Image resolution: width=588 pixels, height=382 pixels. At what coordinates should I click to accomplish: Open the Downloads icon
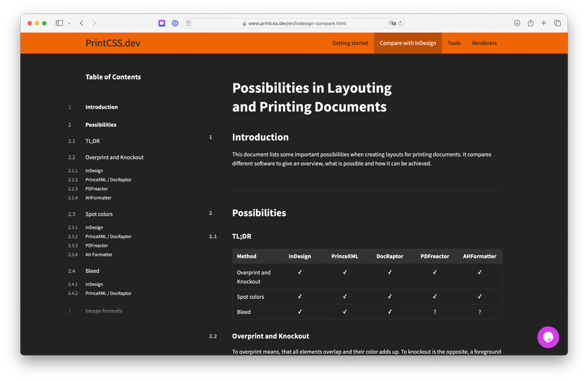517,24
